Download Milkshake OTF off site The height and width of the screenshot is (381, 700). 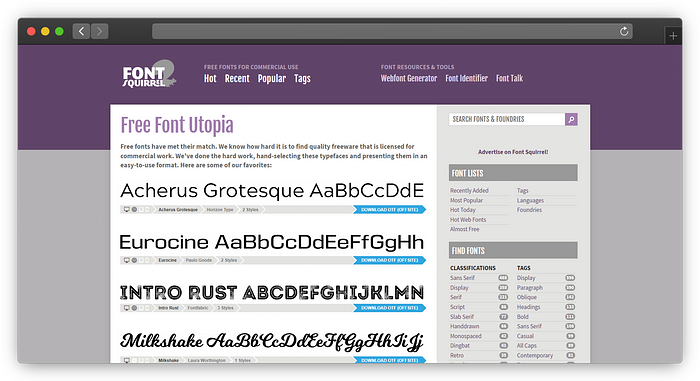(389, 360)
